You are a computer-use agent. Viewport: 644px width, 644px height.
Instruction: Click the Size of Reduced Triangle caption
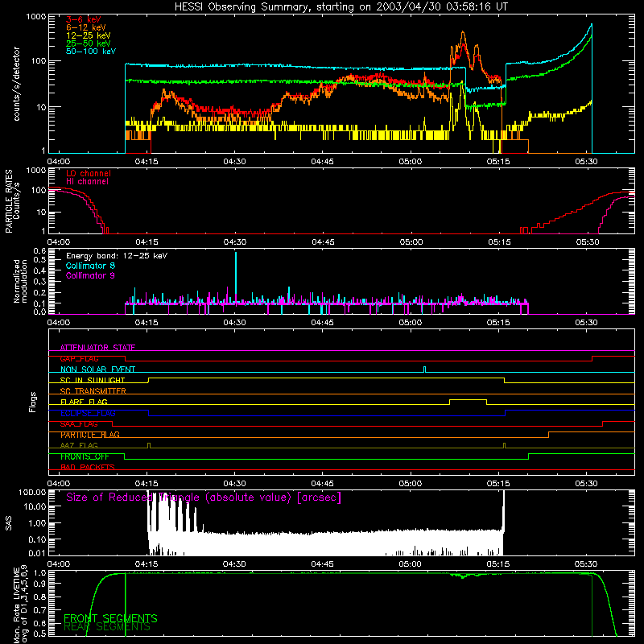point(204,497)
